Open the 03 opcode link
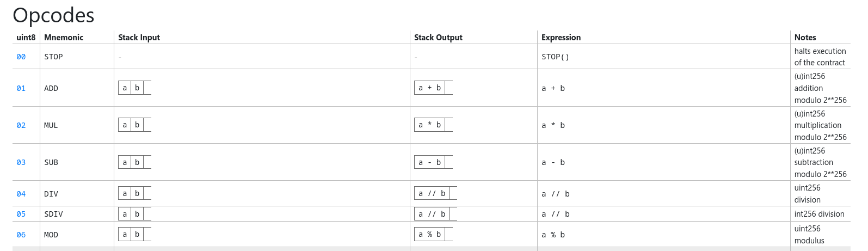Screen dimensions: 868x251 coord(21,162)
